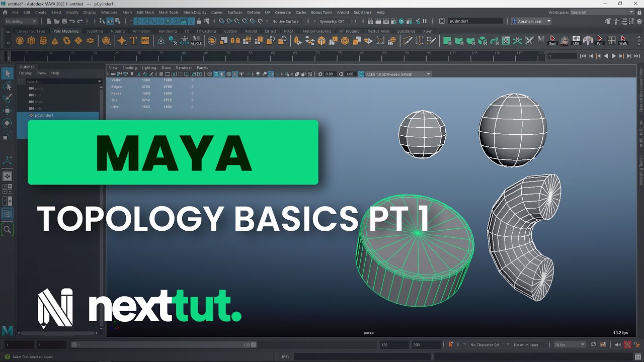Click the new scene icon
This screenshot has height=362, width=644.
pyautogui.click(x=49, y=21)
